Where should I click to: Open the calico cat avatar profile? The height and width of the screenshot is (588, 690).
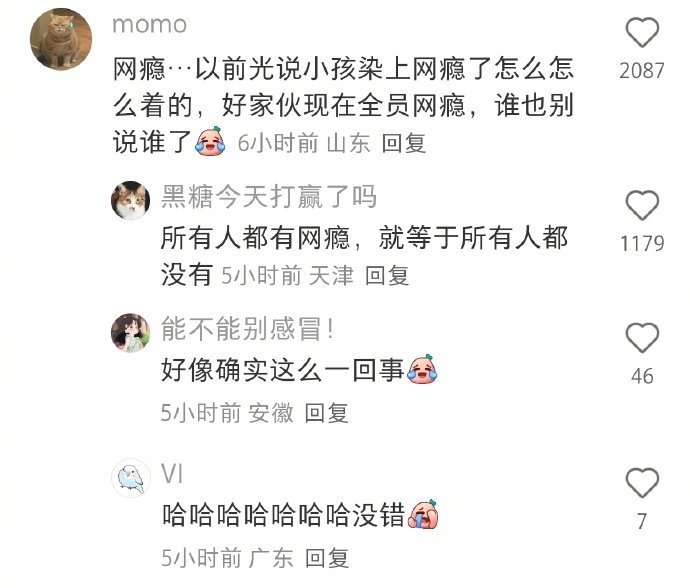[x=130, y=201]
